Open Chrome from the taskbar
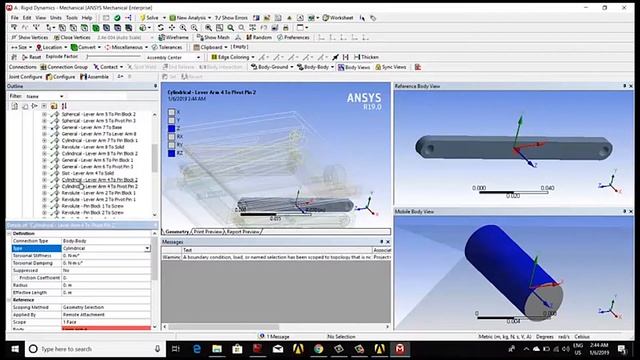This screenshot has width=640, height=360. 318,349
